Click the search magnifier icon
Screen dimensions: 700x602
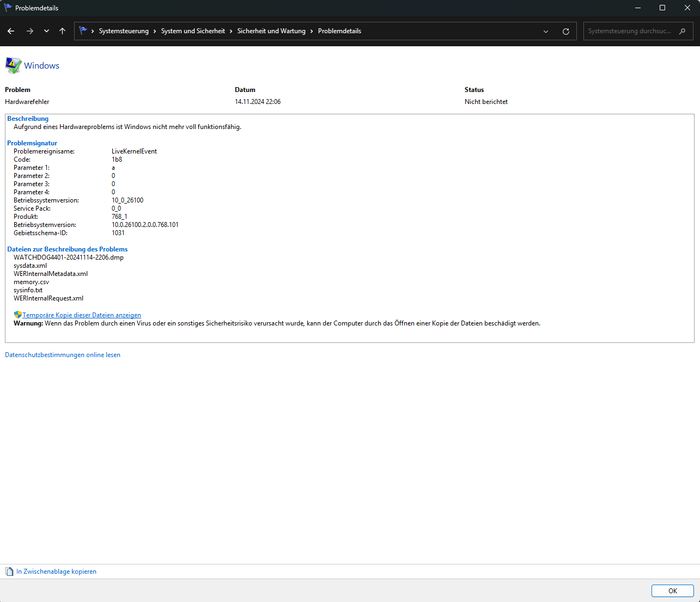pos(683,31)
